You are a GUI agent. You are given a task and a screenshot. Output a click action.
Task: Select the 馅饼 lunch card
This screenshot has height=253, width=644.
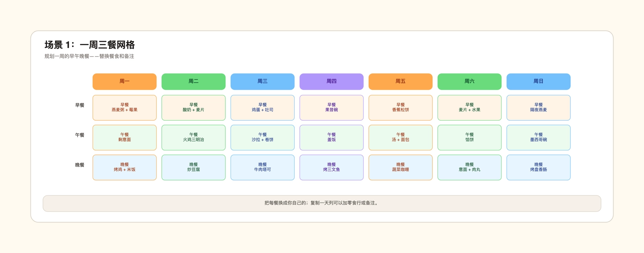pos(469,138)
